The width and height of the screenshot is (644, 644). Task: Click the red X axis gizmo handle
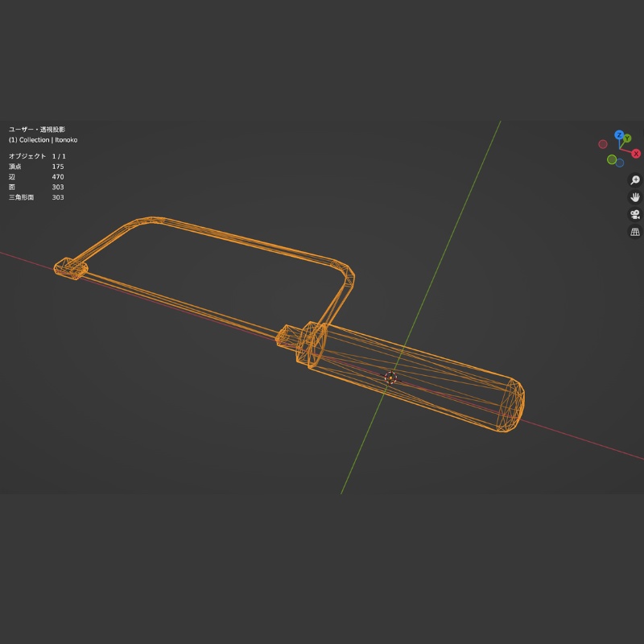[x=636, y=154]
